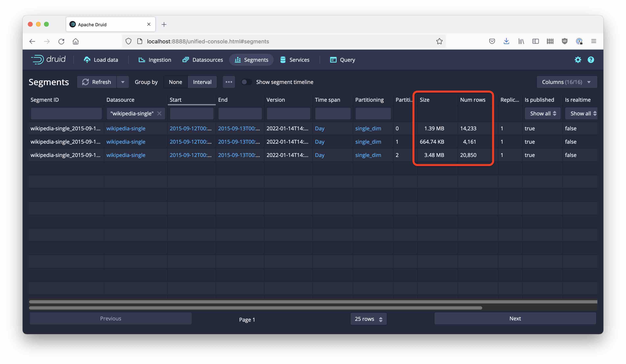The image size is (626, 364).
Task: Set Group by to None
Action: point(175,82)
